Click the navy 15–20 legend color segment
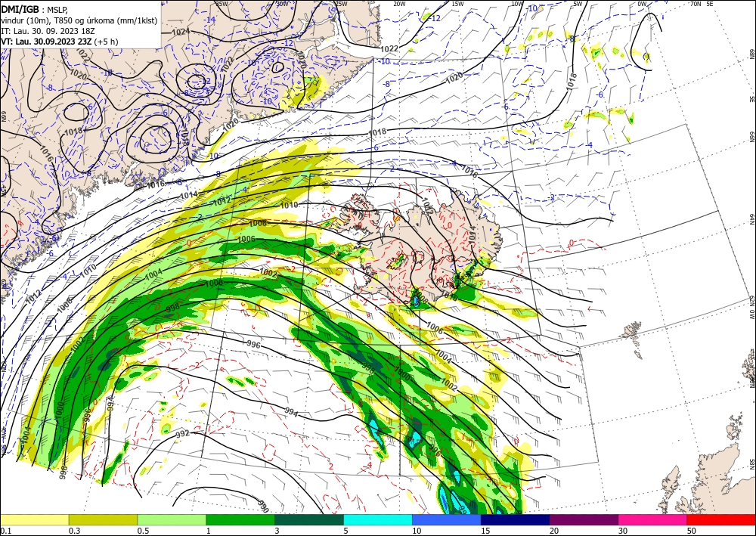 click(516, 519)
